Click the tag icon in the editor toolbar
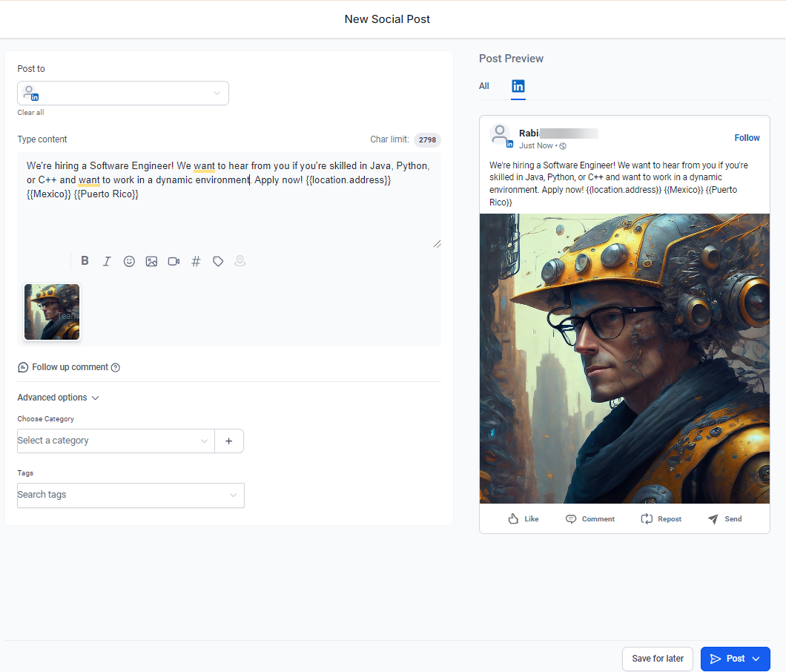Image resolution: width=786 pixels, height=672 pixels. click(218, 261)
